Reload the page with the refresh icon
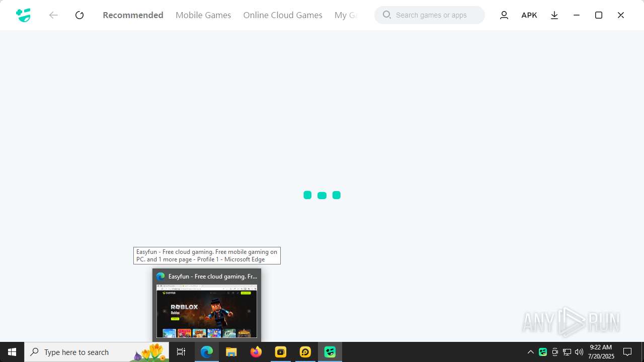 coord(79,15)
